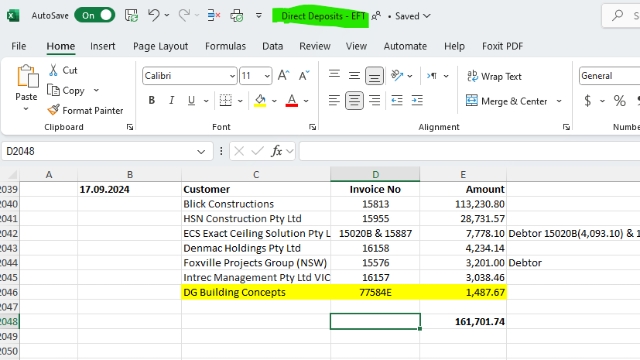Click the Save icon in title bar
This screenshot has height=360, width=640.
131,16
